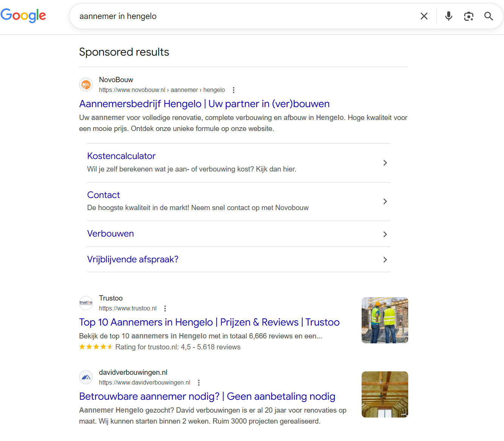
Task: Click the davidverbouwingen.nl site name
Action: coord(133,372)
